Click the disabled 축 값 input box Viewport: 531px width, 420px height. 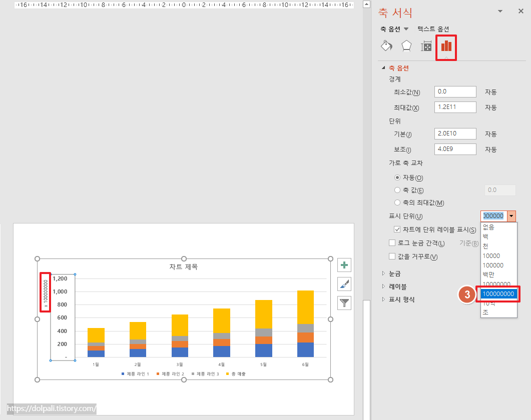point(500,190)
